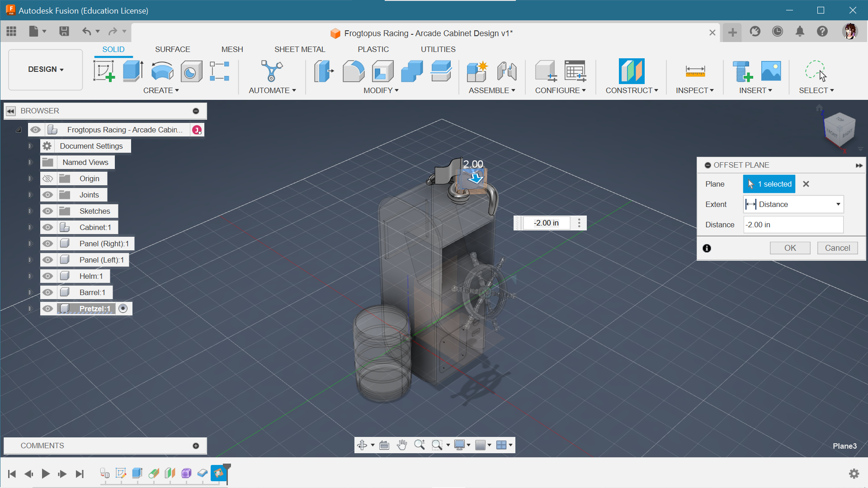This screenshot has width=868, height=488.
Task: Toggle visibility of Origin folder
Action: 47,178
